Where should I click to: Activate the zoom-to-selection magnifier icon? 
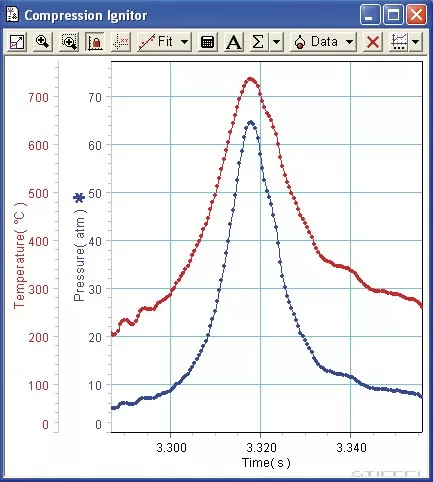pos(69,42)
